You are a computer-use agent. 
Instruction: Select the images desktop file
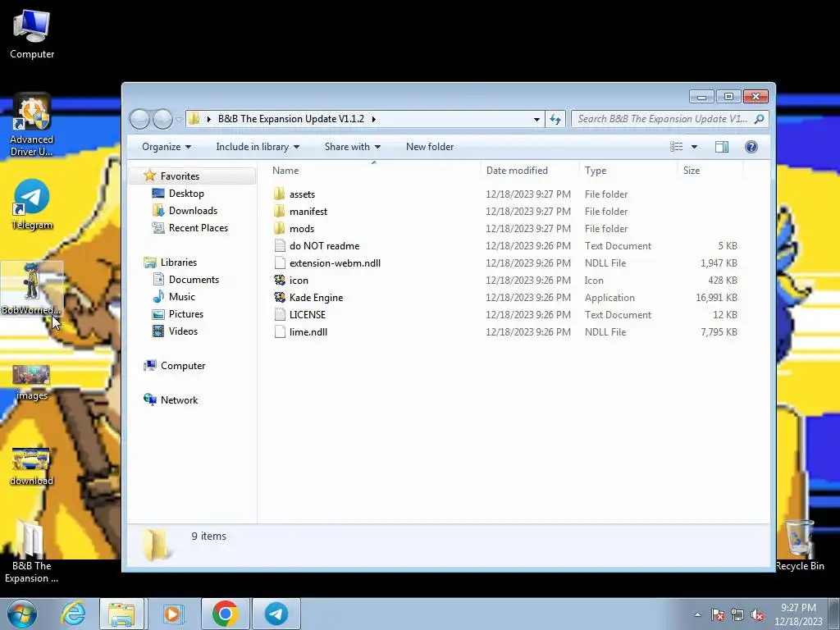click(x=32, y=382)
